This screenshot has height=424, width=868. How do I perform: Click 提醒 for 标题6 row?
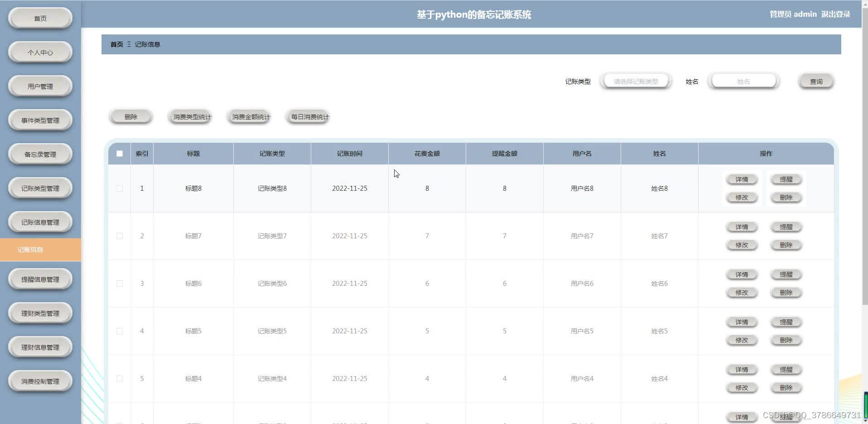tap(786, 275)
